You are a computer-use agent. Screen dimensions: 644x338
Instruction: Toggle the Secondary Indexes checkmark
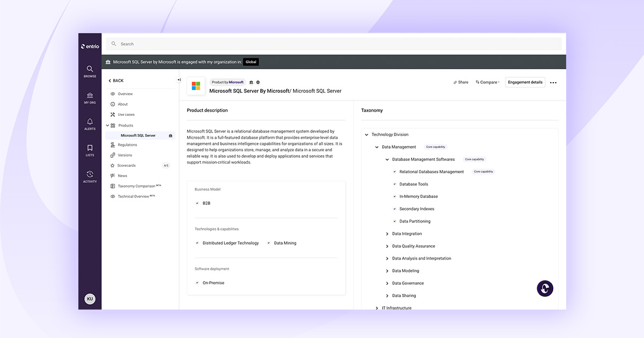click(x=394, y=209)
